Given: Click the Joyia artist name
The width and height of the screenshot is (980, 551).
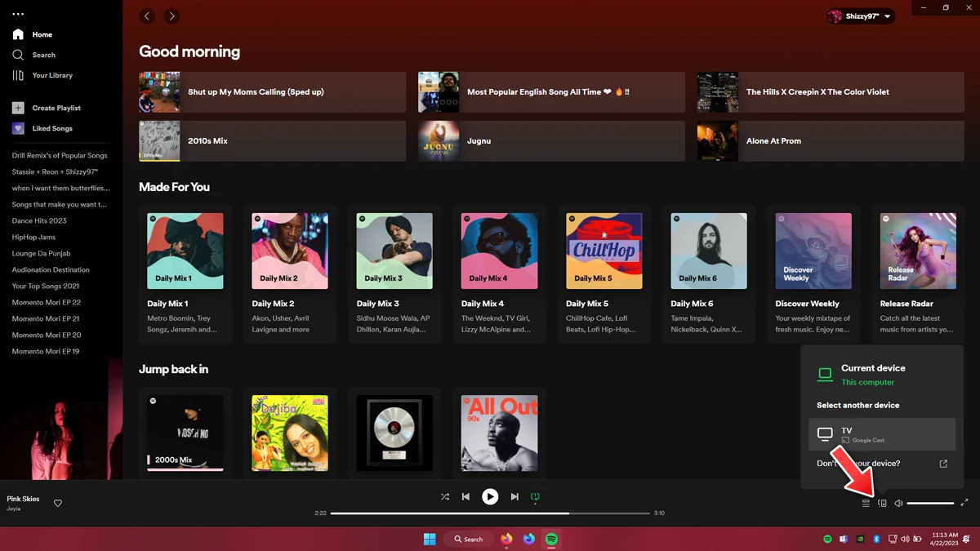Looking at the screenshot, I should click(14, 509).
